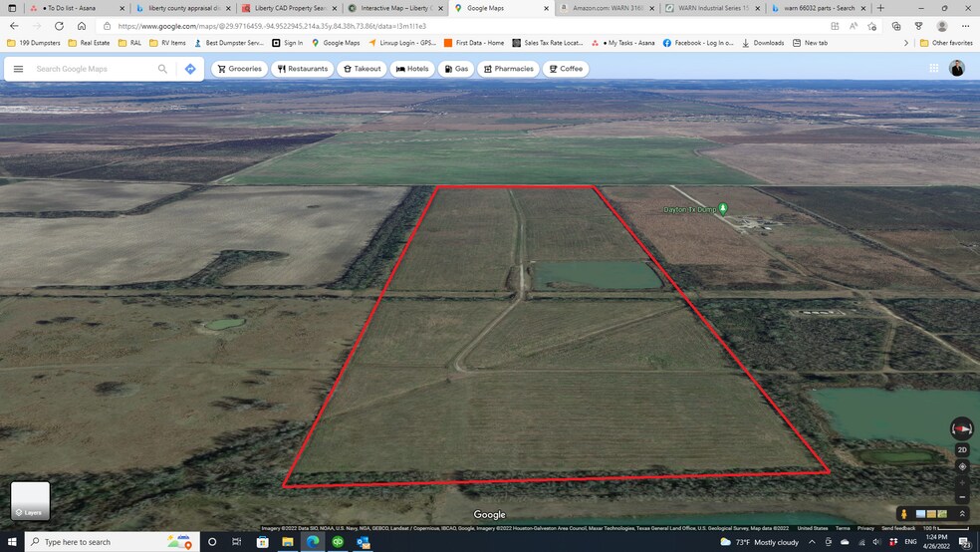Click the magnifier search icon in Google Maps
This screenshot has height=552, width=980.
pos(162,69)
